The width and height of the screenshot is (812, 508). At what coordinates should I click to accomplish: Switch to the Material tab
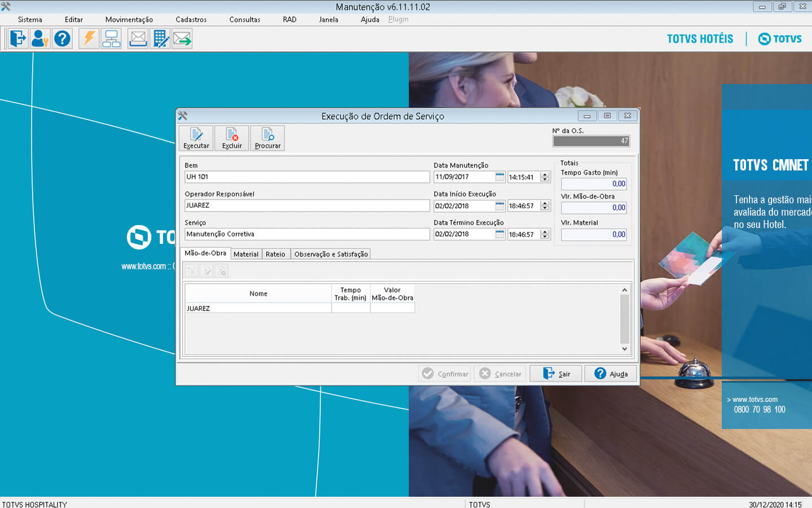[x=246, y=254]
